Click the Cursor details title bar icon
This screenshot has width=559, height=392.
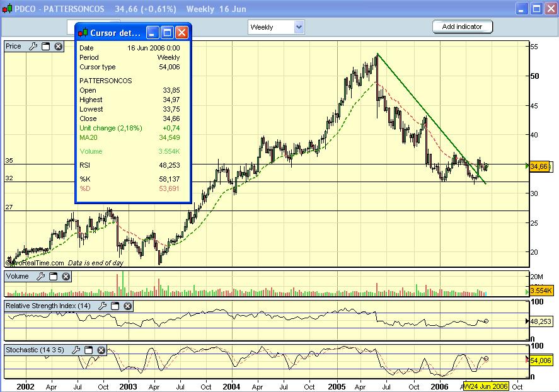click(83, 33)
